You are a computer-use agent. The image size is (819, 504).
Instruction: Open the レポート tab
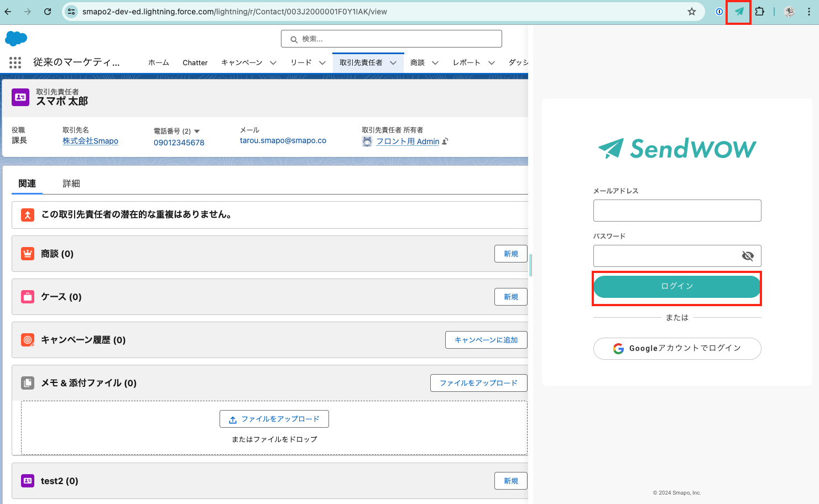(467, 63)
